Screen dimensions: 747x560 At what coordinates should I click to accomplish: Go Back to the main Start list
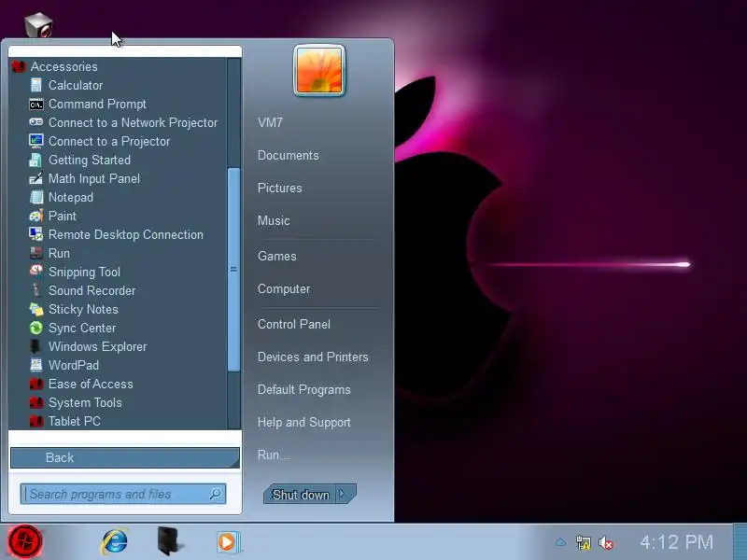click(x=125, y=457)
